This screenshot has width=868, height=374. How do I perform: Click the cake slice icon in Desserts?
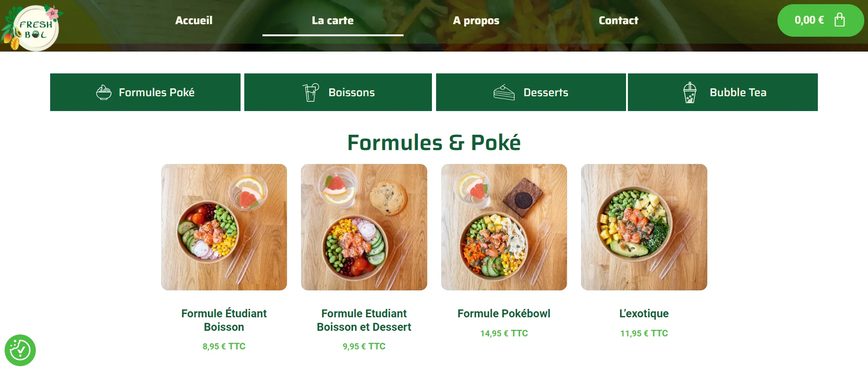click(x=504, y=92)
